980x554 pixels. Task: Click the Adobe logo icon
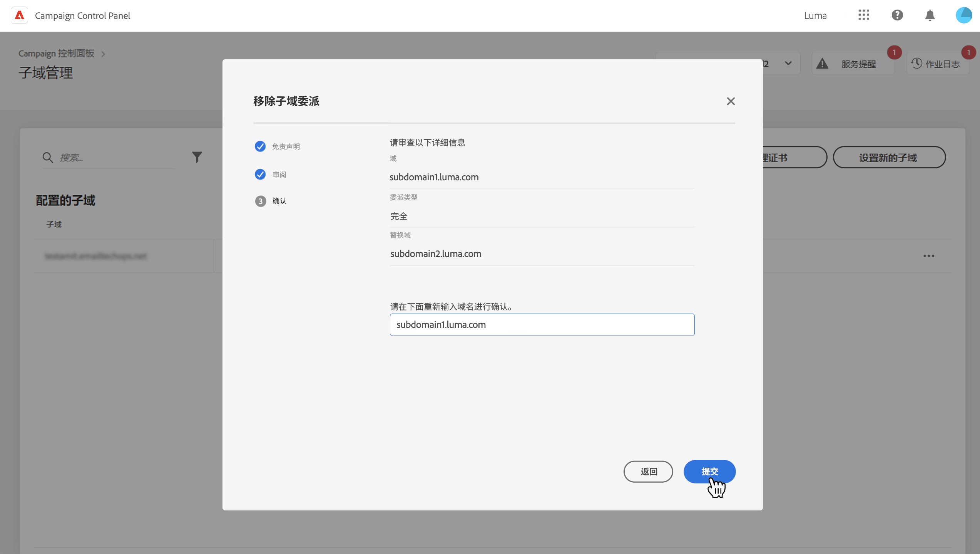(19, 15)
